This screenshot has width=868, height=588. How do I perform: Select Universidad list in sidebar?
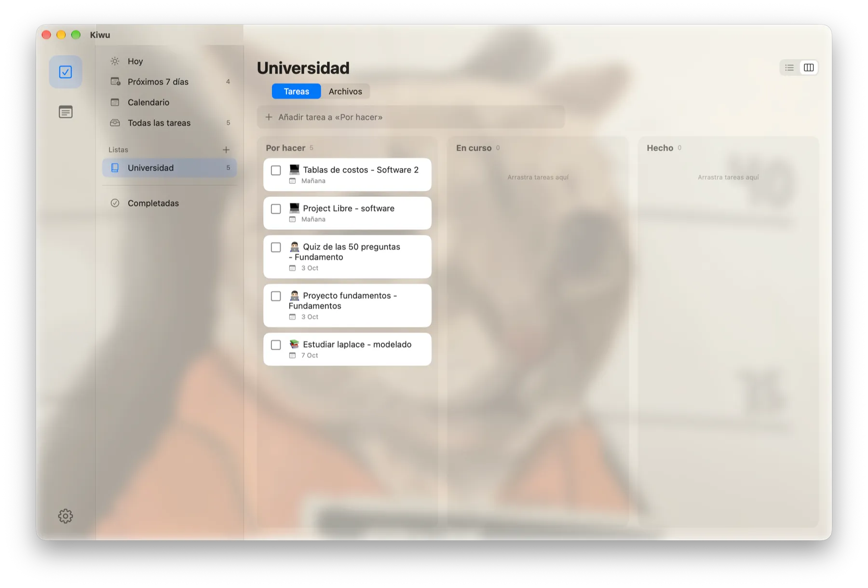[x=169, y=168]
